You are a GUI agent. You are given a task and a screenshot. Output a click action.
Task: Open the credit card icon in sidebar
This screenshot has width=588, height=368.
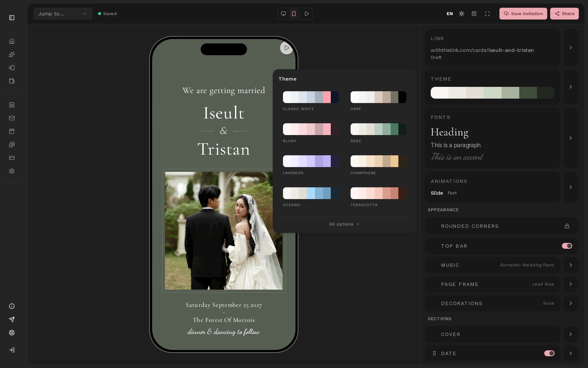(12, 158)
